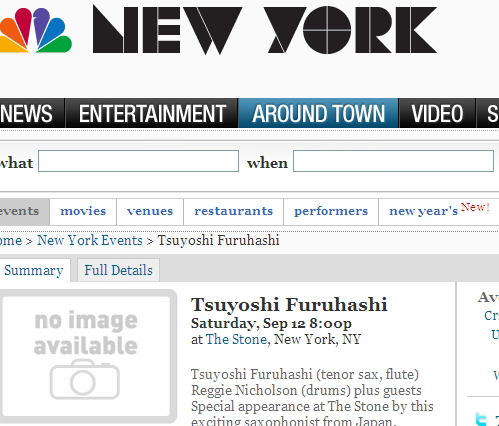
Task: Select the venues category tab
Action: (x=150, y=212)
